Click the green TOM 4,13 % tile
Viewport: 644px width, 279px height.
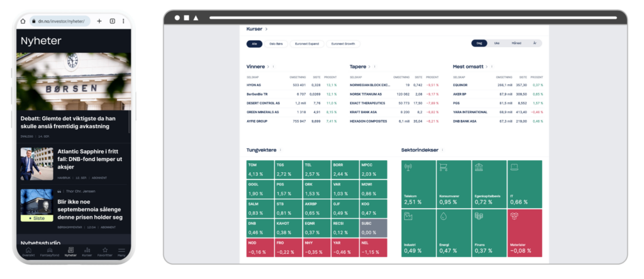click(260, 170)
